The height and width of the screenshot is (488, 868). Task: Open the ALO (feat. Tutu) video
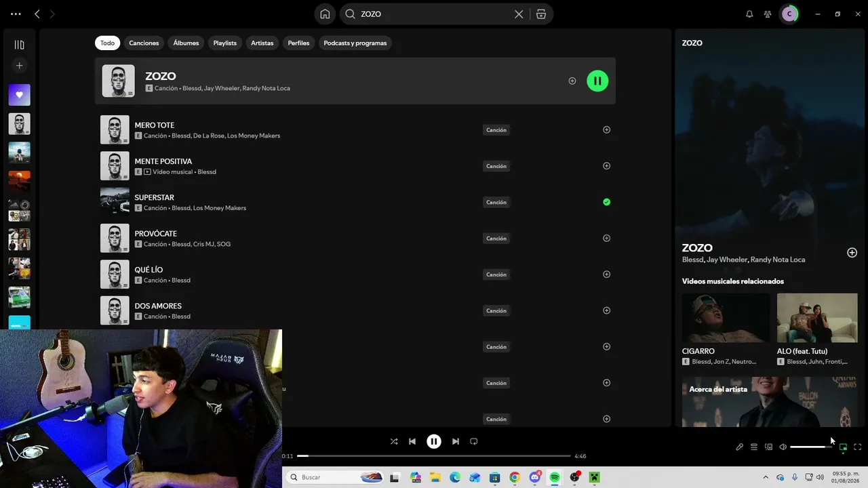pos(817,329)
